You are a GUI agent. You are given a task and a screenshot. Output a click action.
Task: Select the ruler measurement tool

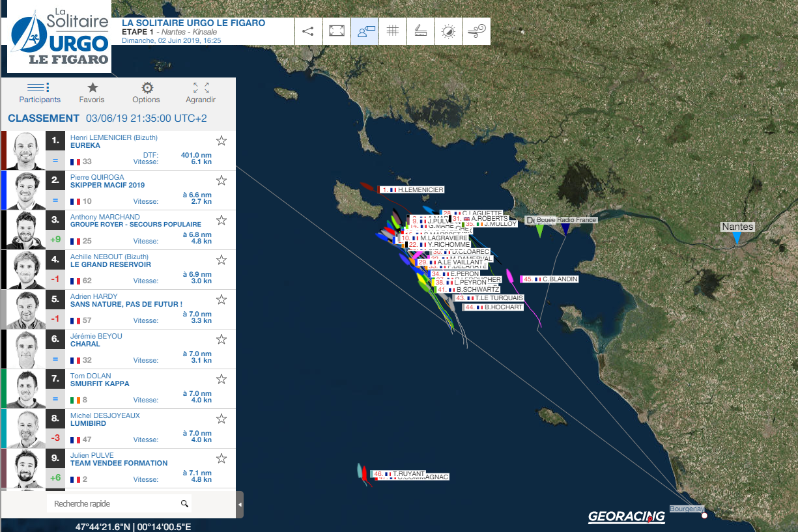[421, 31]
